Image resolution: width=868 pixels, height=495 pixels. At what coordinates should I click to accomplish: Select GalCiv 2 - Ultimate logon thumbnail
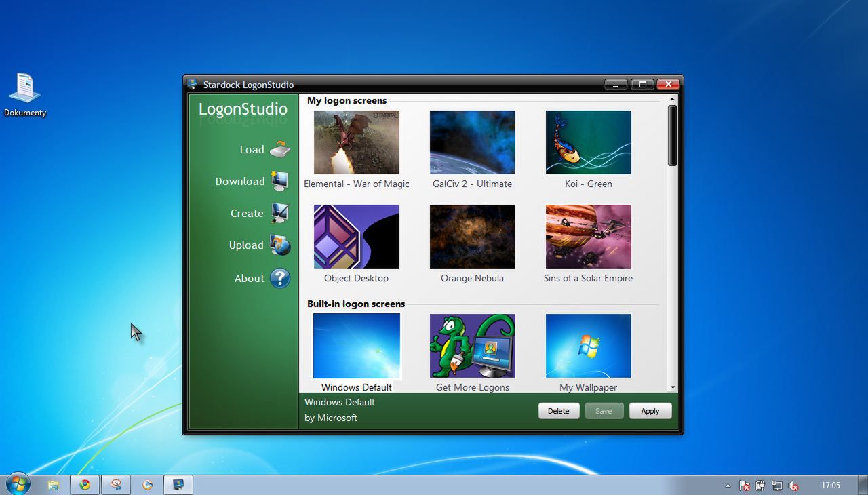[473, 142]
